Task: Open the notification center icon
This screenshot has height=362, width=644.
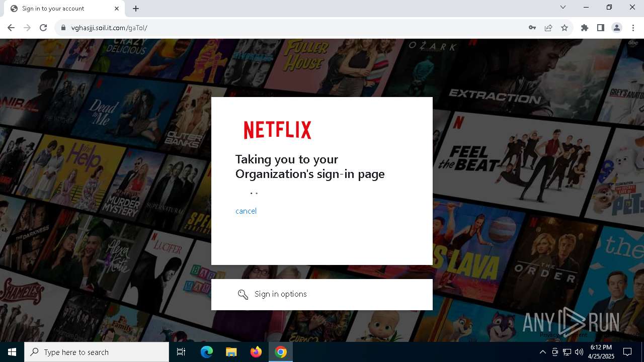Action: coord(627,352)
